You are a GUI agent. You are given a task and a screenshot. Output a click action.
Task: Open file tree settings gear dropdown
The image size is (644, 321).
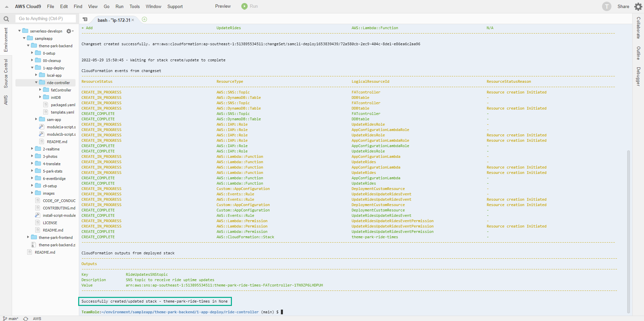coord(69,31)
